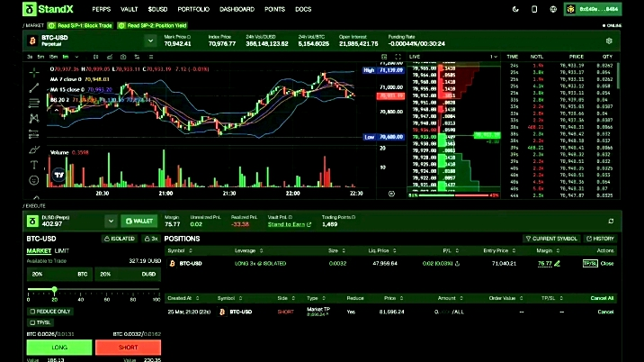Toggle fullscreen chart icon

[x=398, y=57]
